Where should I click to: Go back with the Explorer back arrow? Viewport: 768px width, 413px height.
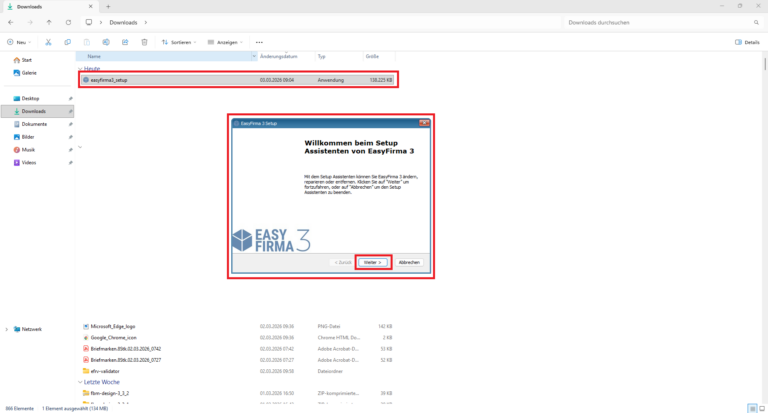(11, 23)
